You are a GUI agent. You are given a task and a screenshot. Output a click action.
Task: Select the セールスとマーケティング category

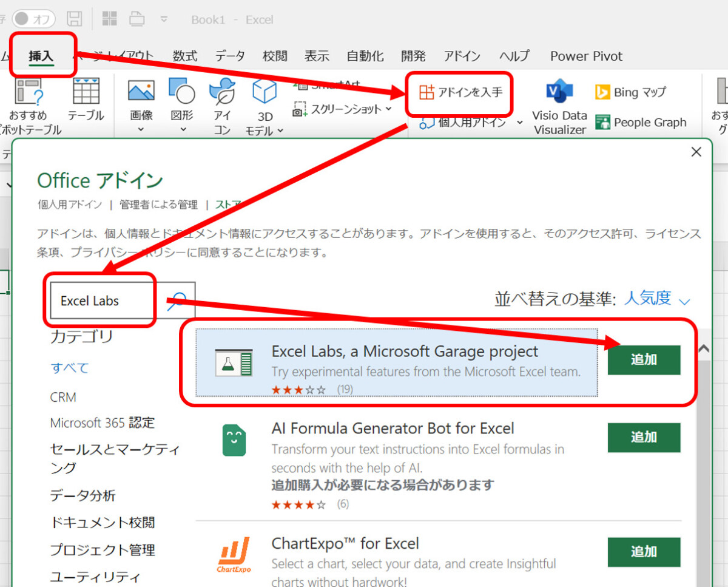tap(115, 459)
